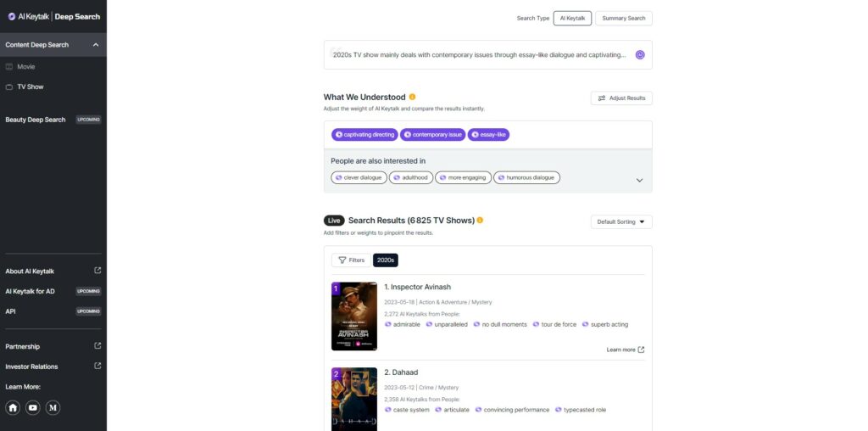
Task: Click the Movie sidebar icon
Action: (8, 66)
